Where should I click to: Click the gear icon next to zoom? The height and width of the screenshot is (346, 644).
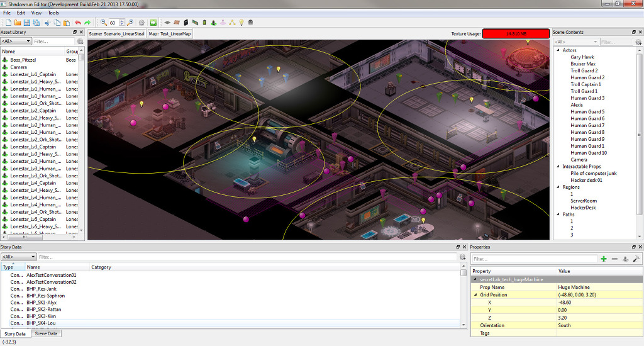pos(142,23)
